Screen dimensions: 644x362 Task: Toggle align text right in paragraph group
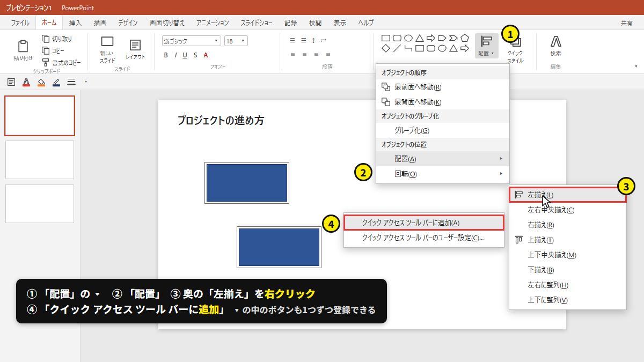(316, 54)
